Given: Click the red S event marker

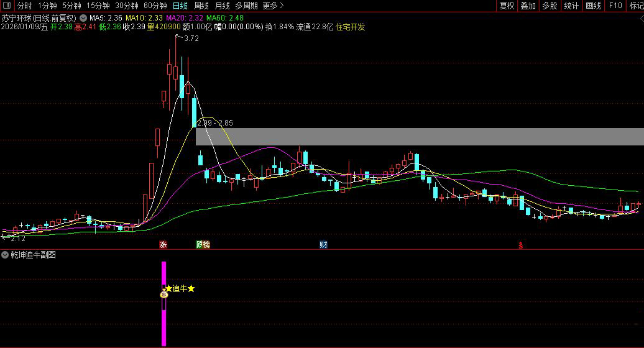Looking at the screenshot, I should 521,245.
